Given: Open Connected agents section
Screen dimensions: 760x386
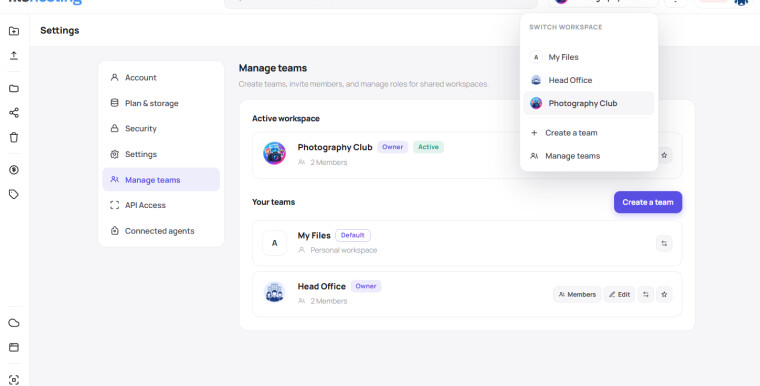Looking at the screenshot, I should [x=161, y=231].
